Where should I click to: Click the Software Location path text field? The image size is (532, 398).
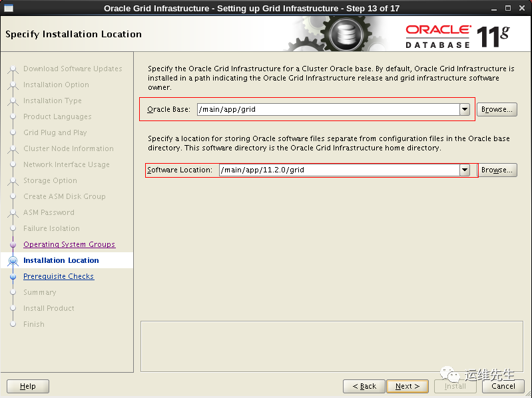coord(340,170)
